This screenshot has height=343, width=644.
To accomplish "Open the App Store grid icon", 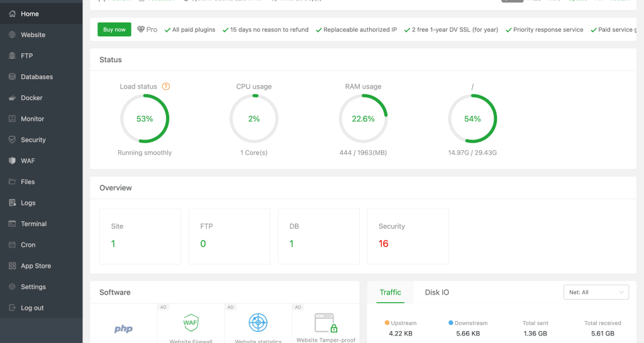I will (12, 266).
